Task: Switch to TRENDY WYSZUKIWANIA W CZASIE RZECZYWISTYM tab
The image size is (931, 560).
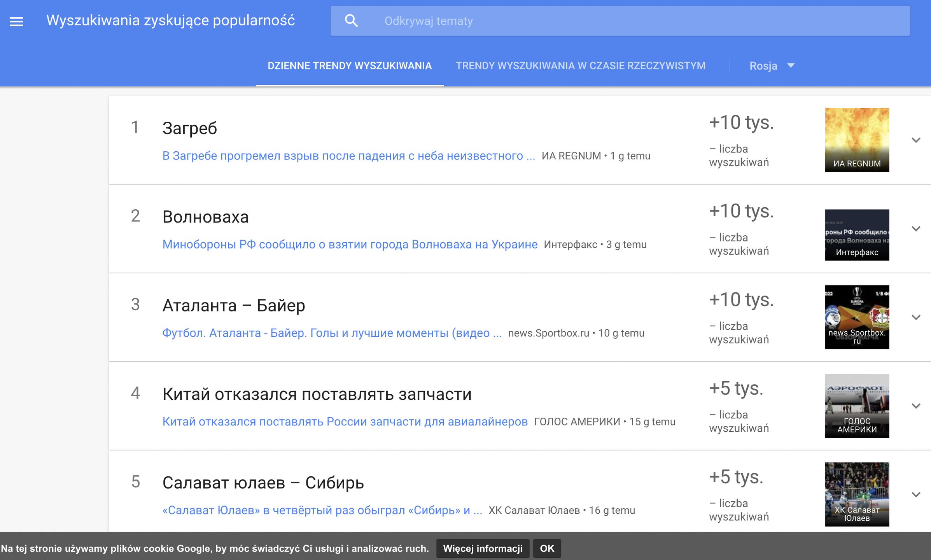Action: (x=581, y=65)
